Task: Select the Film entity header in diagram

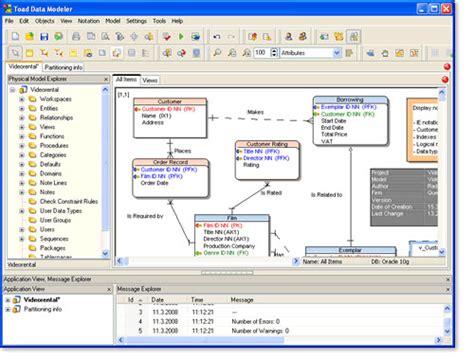Action: click(x=232, y=218)
